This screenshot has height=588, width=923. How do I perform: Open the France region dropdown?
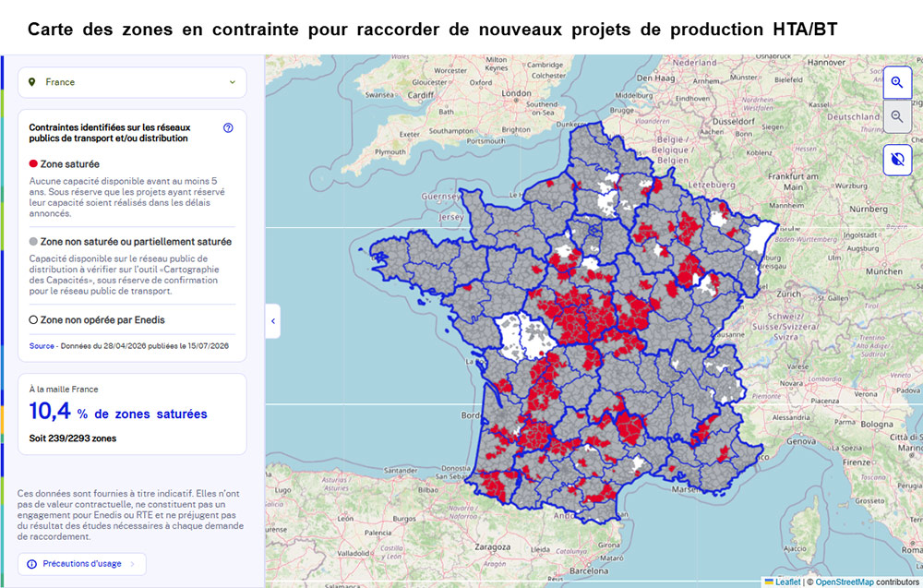[x=132, y=82]
